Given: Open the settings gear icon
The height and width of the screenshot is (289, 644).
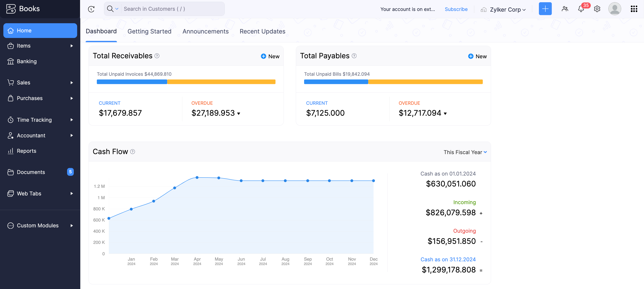Looking at the screenshot, I should [597, 9].
